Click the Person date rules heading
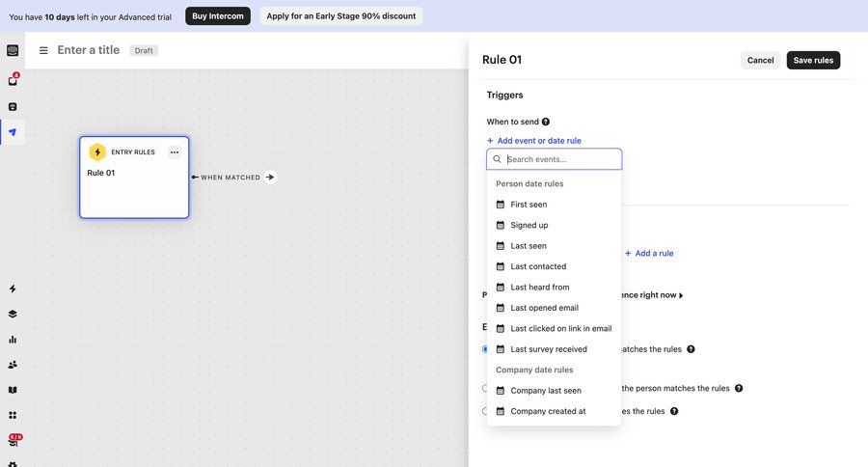 (x=529, y=184)
